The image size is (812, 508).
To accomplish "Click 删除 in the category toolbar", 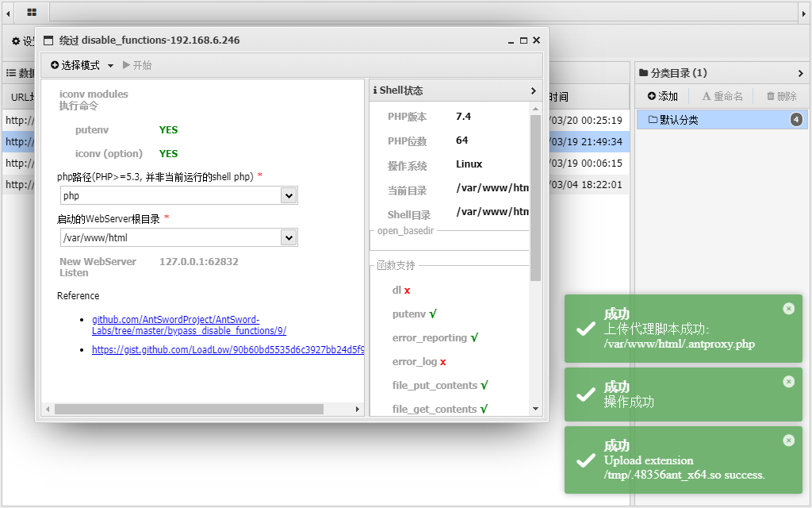I will point(781,96).
